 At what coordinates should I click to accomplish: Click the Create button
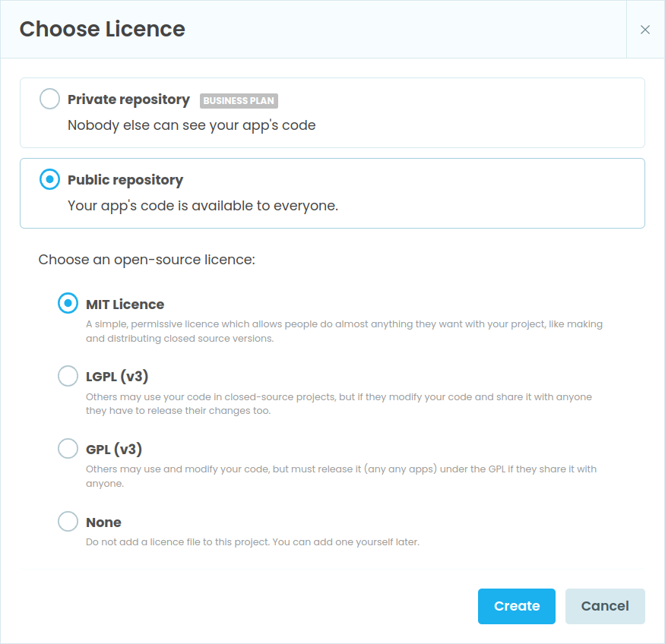(516, 606)
